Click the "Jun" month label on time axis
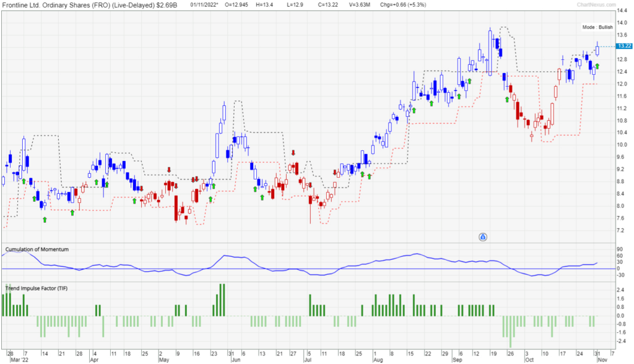 pyautogui.click(x=236, y=360)
